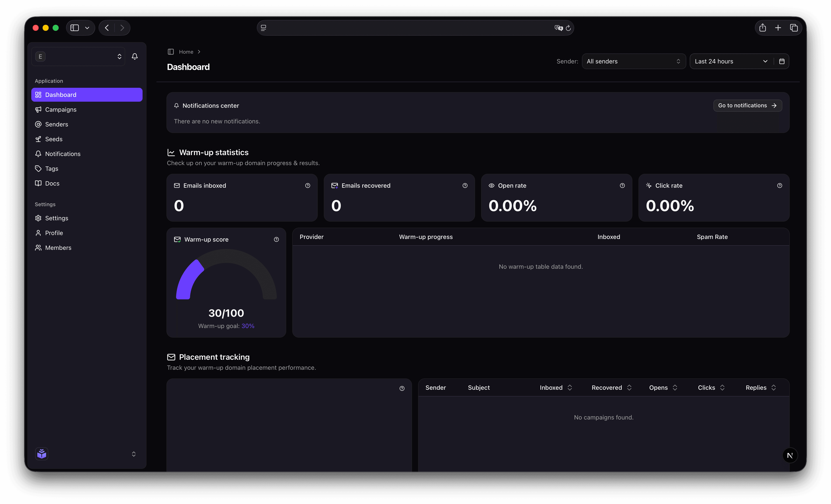Show help for Emails inboxed card
831x504 pixels.
pyautogui.click(x=307, y=186)
